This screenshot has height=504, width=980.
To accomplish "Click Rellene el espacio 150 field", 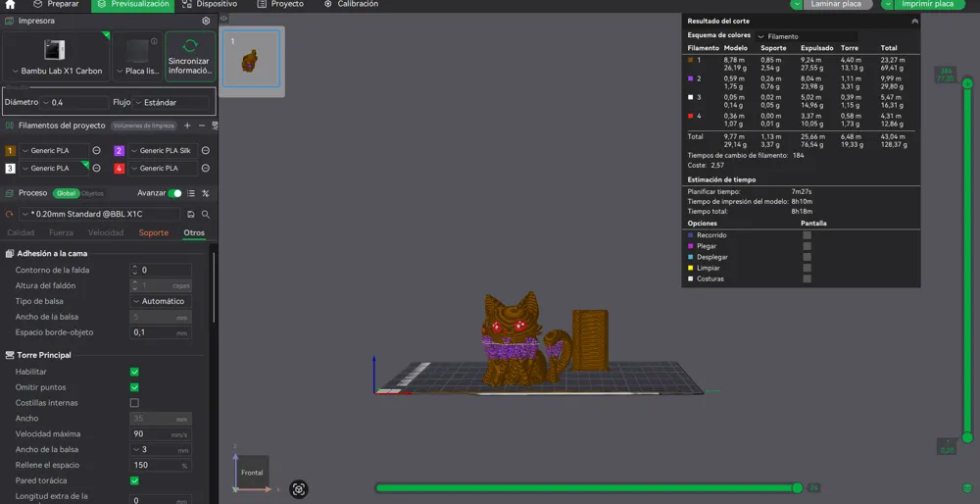I will [x=160, y=465].
